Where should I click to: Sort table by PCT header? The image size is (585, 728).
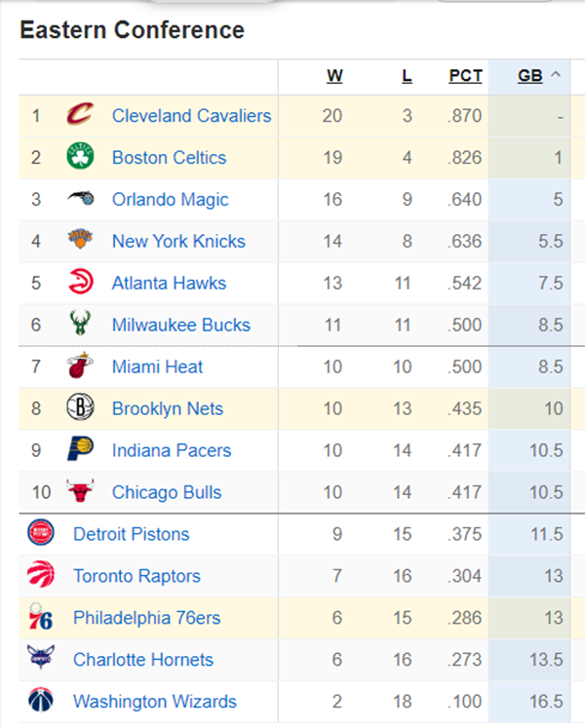click(x=466, y=76)
